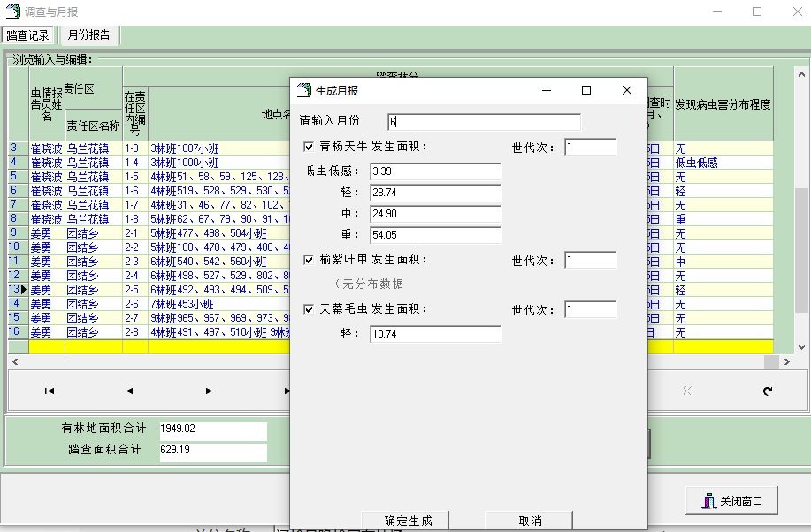The height and width of the screenshot is (532, 811).
Task: Click 姜勇 name cell in row 15
Action: tap(47, 318)
